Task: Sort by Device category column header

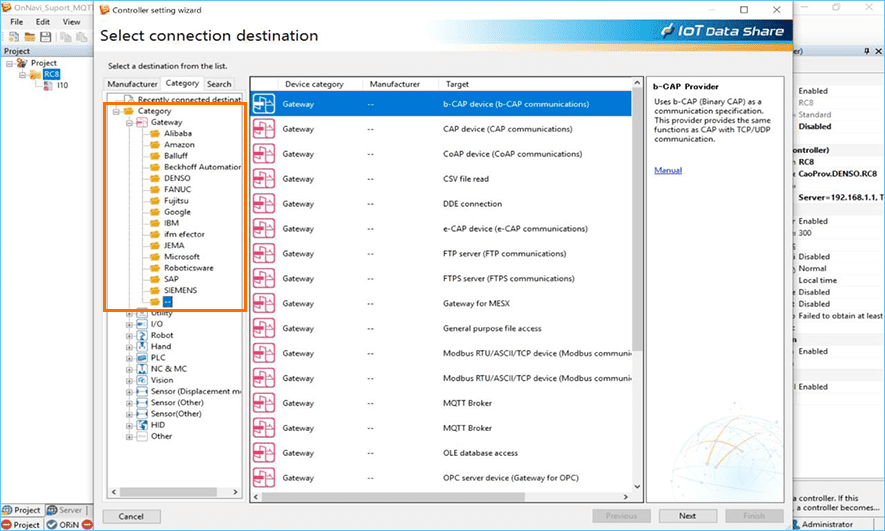Action: (314, 84)
